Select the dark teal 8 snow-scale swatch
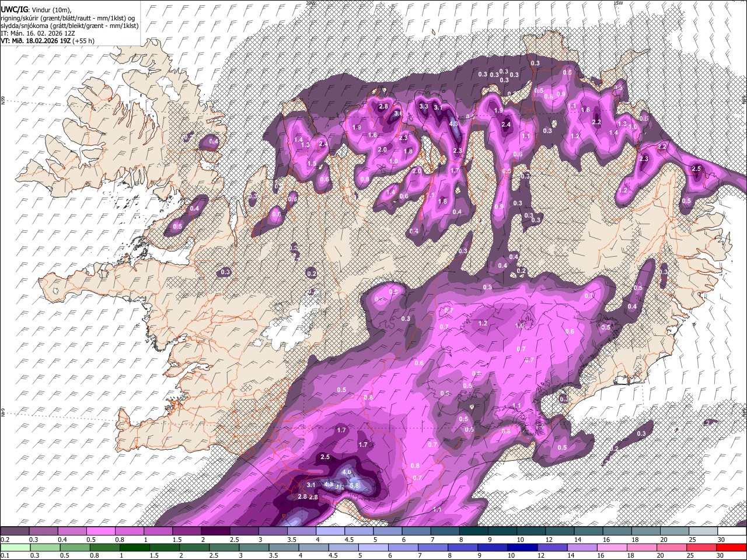The width and height of the screenshot is (747, 560). click(473, 531)
